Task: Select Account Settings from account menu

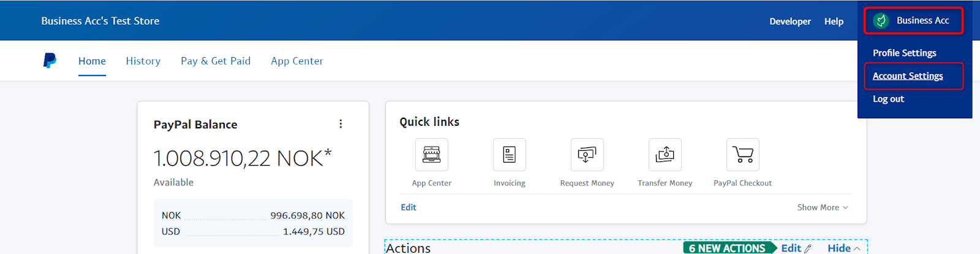Action: tap(908, 76)
